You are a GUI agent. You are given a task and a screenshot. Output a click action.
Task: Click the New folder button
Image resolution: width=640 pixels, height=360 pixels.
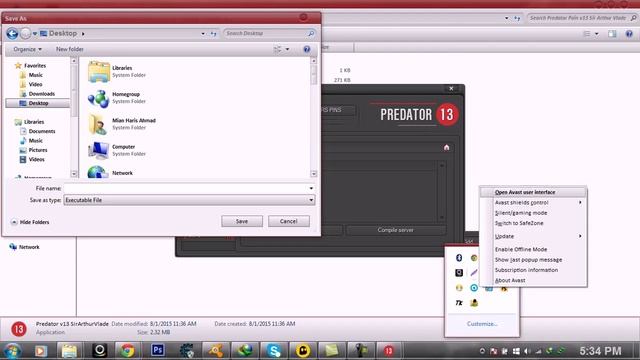70,49
